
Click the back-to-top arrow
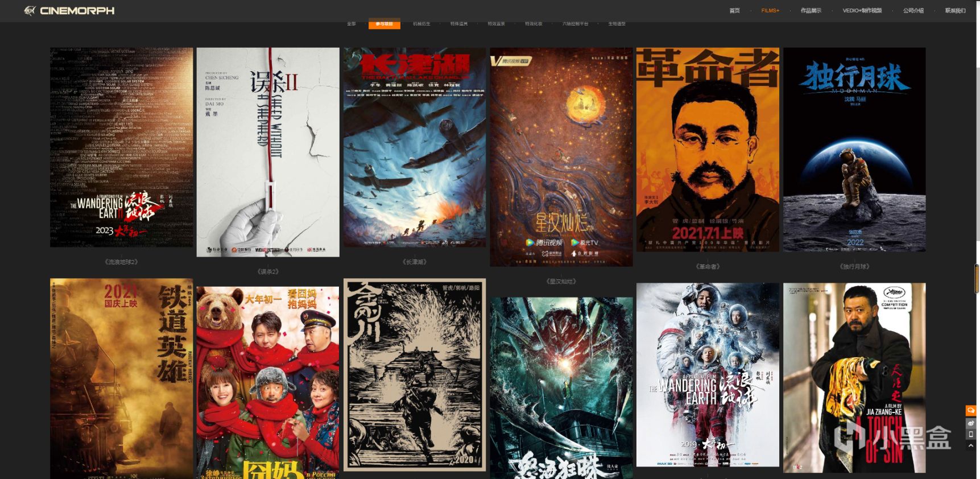(971, 446)
